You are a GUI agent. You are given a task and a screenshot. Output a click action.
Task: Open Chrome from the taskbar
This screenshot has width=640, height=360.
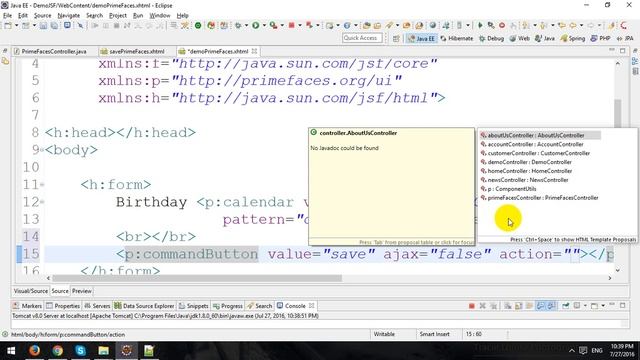(57, 350)
